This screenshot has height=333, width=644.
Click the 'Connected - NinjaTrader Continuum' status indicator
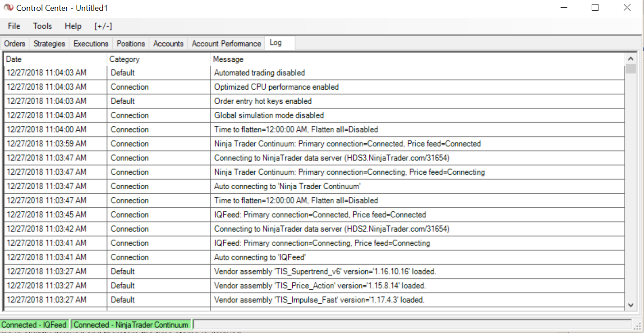tap(131, 324)
